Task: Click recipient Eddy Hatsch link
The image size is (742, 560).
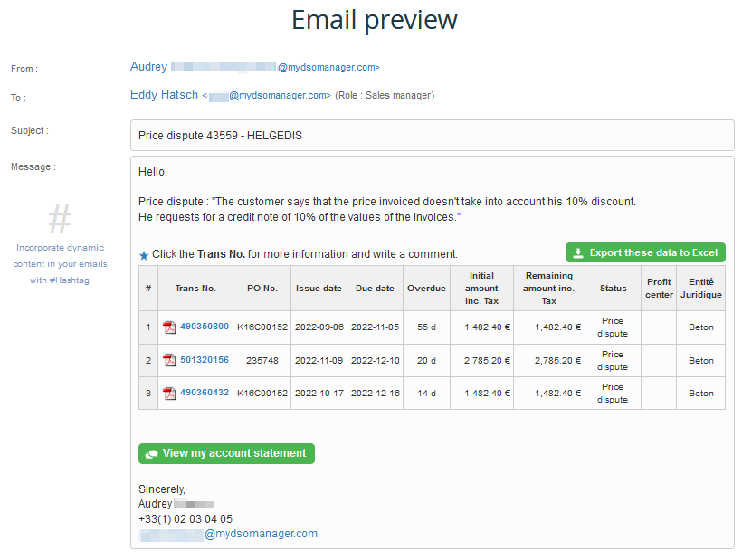Action: click(164, 95)
